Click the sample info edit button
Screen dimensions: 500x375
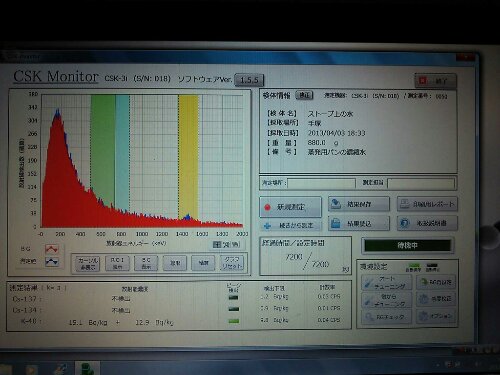304,95
